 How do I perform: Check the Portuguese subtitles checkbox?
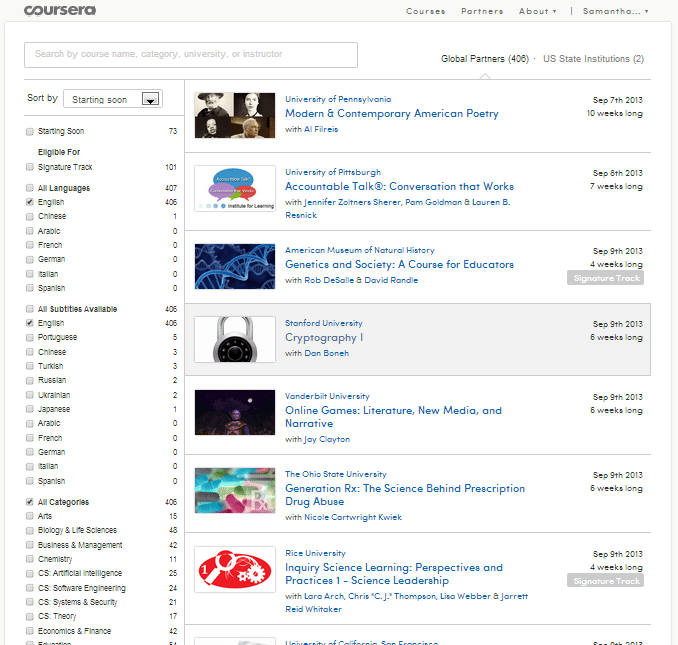(x=29, y=337)
